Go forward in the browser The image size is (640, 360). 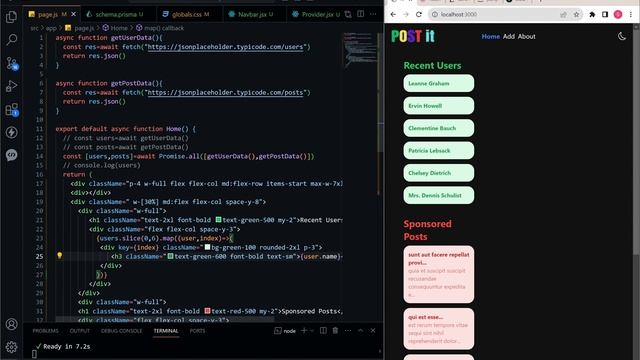pyautogui.click(x=406, y=14)
